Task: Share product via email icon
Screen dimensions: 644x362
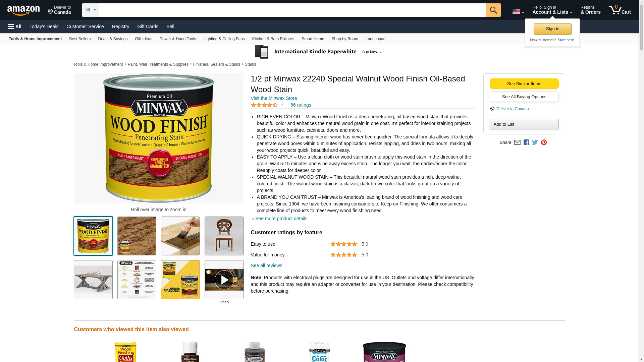Action: pos(517,142)
